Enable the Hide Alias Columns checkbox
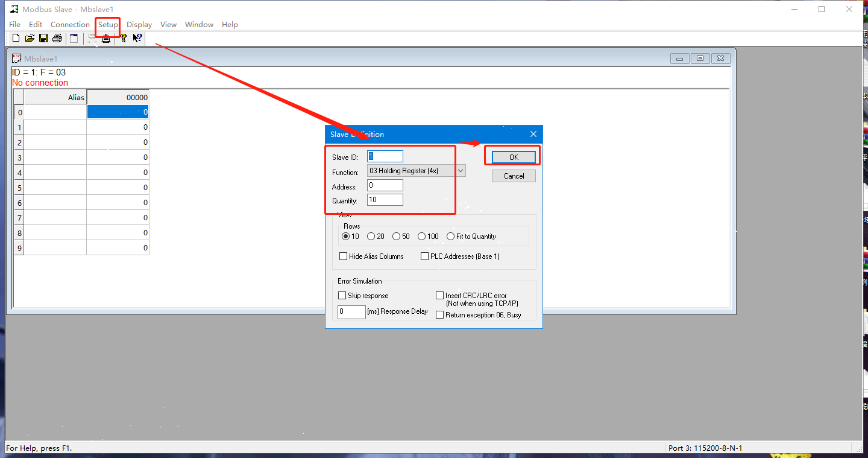The height and width of the screenshot is (458, 868). click(x=344, y=256)
